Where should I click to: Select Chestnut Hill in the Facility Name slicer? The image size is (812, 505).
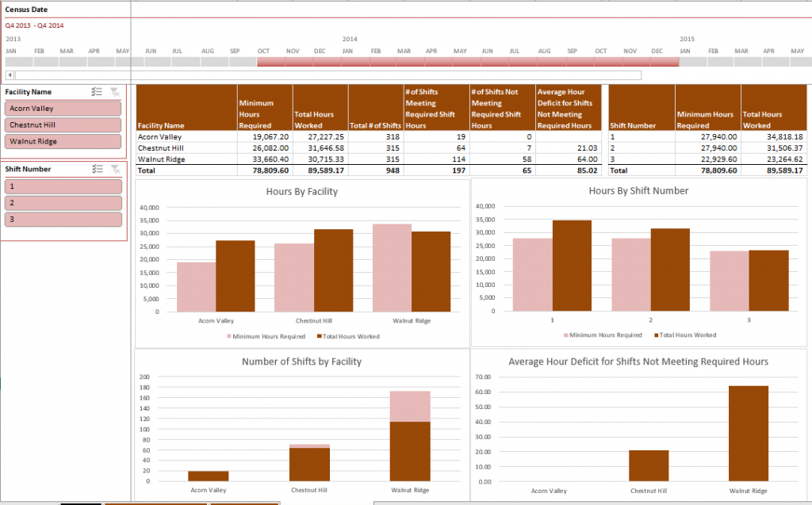[x=63, y=124]
